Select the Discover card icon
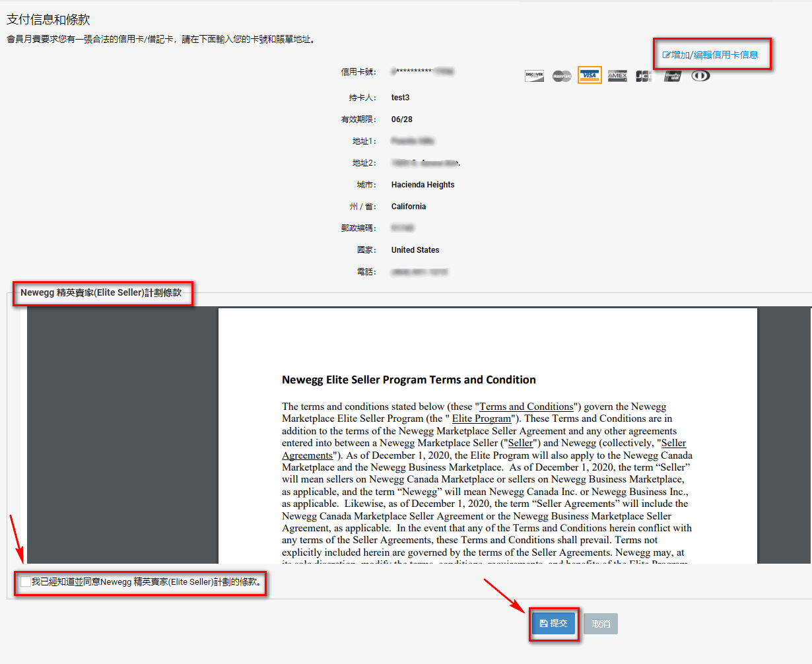812x664 pixels. (534, 76)
